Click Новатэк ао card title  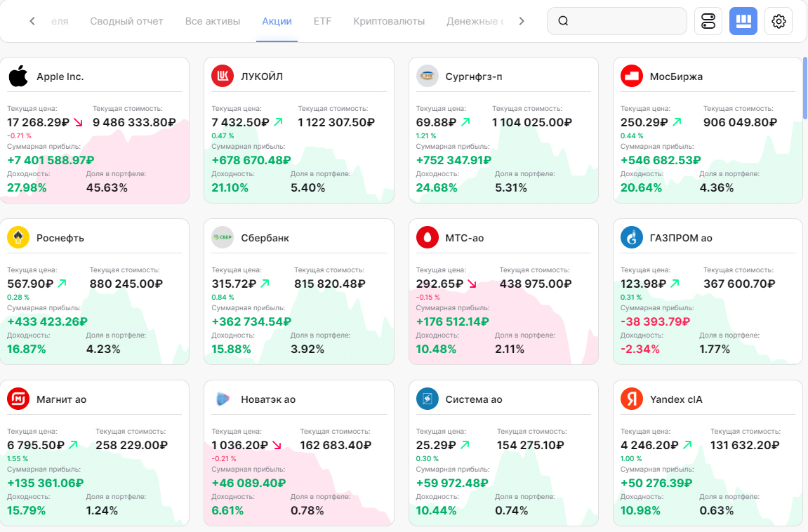[268, 399]
